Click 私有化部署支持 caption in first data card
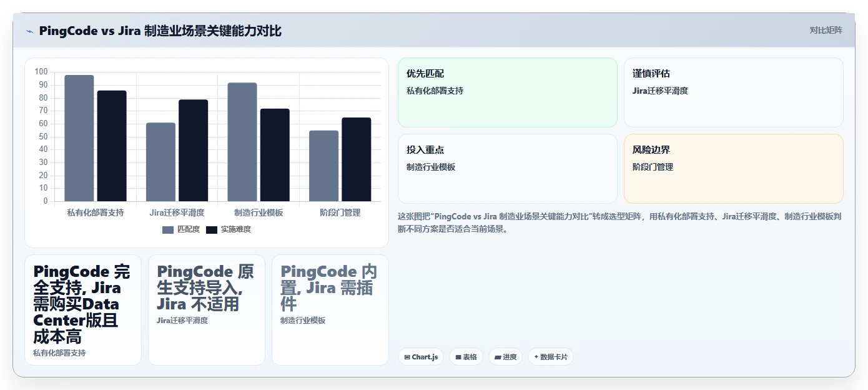This screenshot has height=390, width=868. [59, 353]
